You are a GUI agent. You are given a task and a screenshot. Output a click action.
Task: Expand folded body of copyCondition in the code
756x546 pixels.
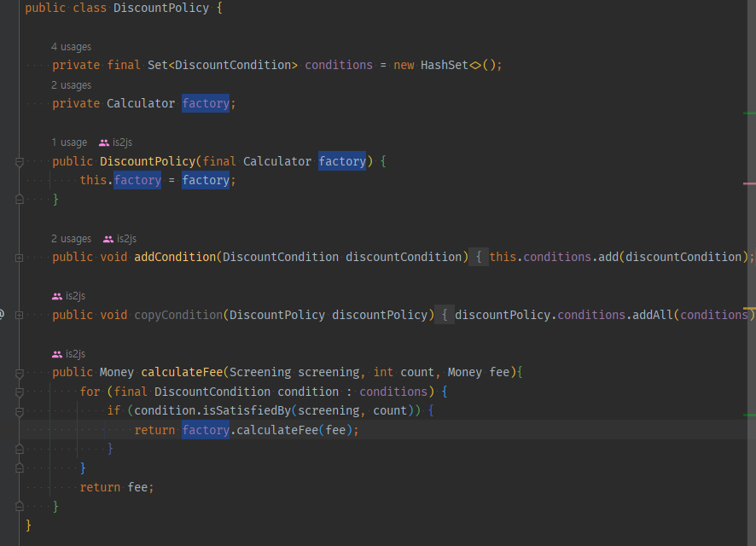point(445,315)
